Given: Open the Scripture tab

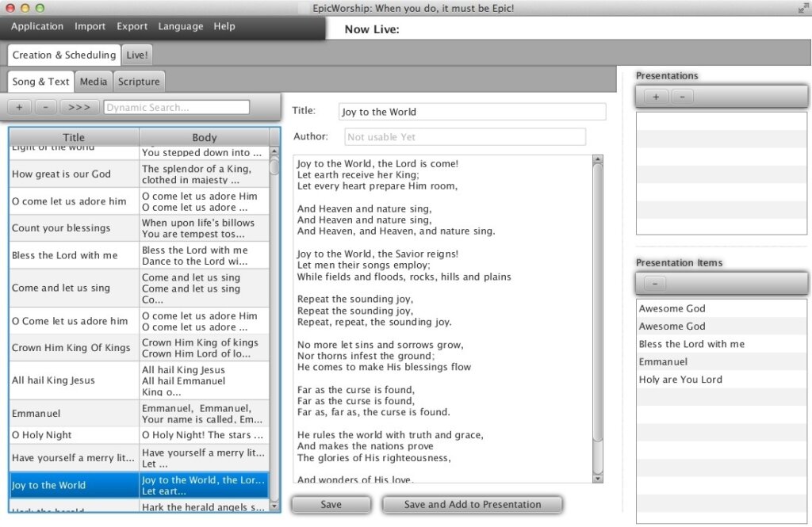Looking at the screenshot, I should [139, 81].
